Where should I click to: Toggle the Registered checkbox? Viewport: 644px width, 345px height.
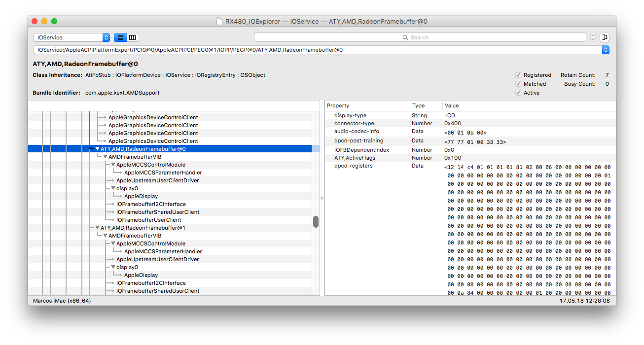point(518,75)
